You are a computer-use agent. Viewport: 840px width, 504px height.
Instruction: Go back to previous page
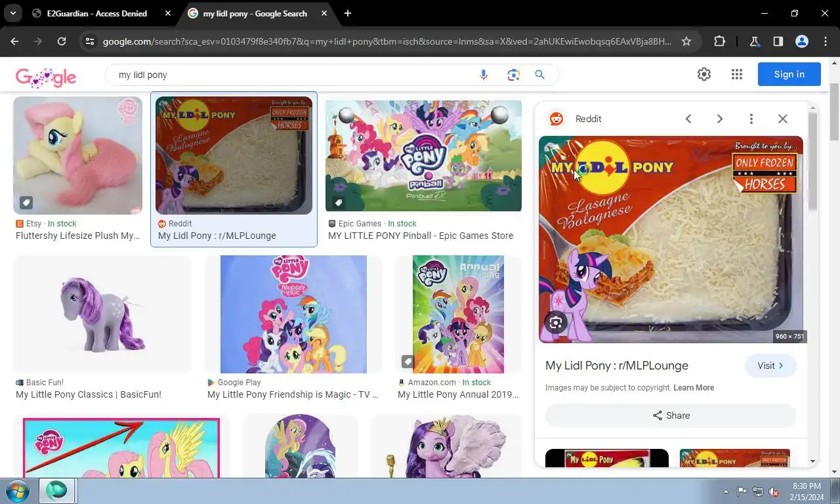[x=14, y=41]
